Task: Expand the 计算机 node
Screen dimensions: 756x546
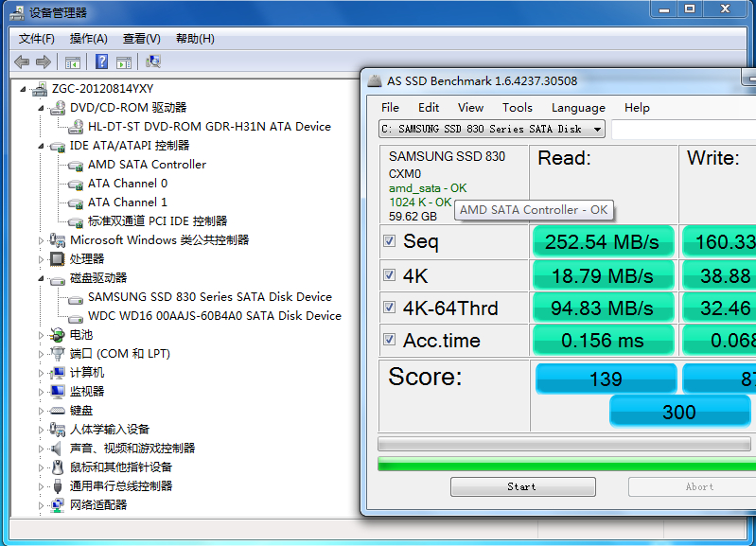Action: [x=41, y=373]
